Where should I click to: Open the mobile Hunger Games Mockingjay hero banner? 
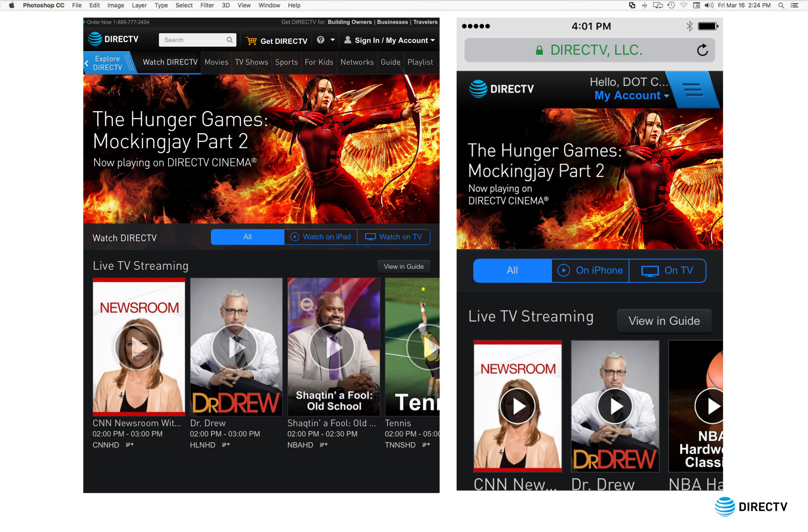pyautogui.click(x=590, y=179)
